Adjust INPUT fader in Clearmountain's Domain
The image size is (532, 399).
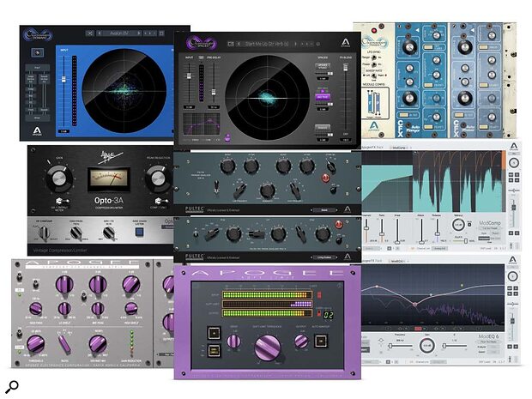pyautogui.click(x=63, y=80)
